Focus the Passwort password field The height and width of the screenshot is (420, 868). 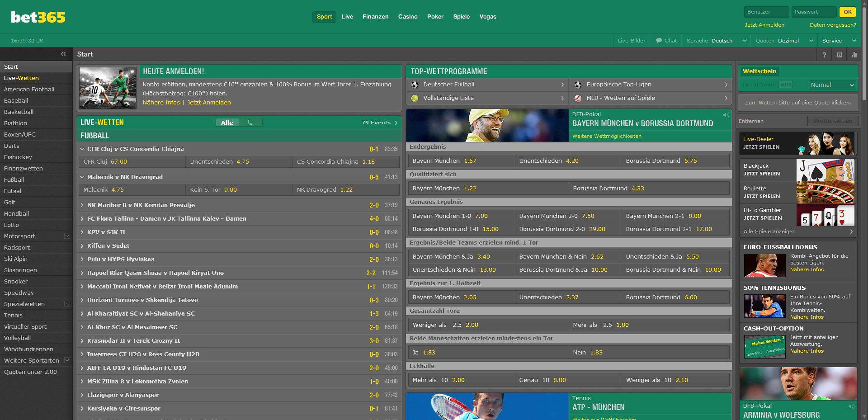814,12
